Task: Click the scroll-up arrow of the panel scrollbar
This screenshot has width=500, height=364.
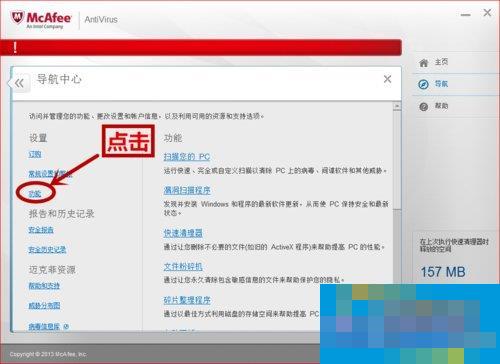Action: coord(397,106)
